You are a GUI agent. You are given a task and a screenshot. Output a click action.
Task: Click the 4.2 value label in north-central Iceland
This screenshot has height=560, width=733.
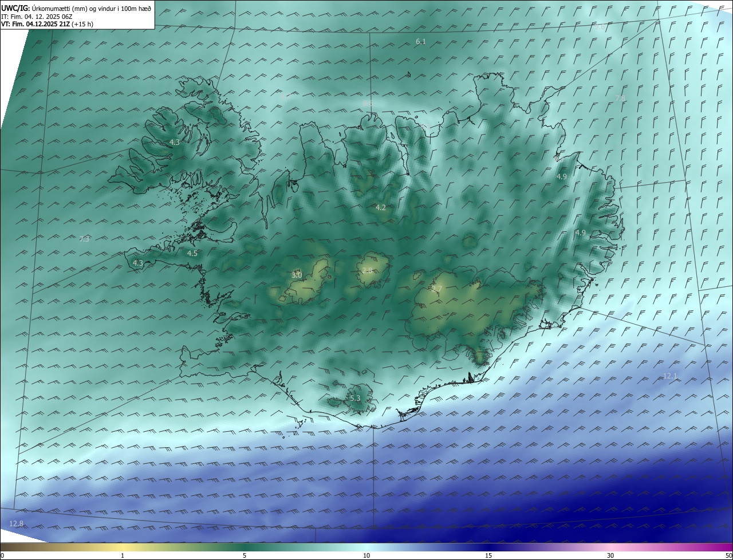pos(381,207)
